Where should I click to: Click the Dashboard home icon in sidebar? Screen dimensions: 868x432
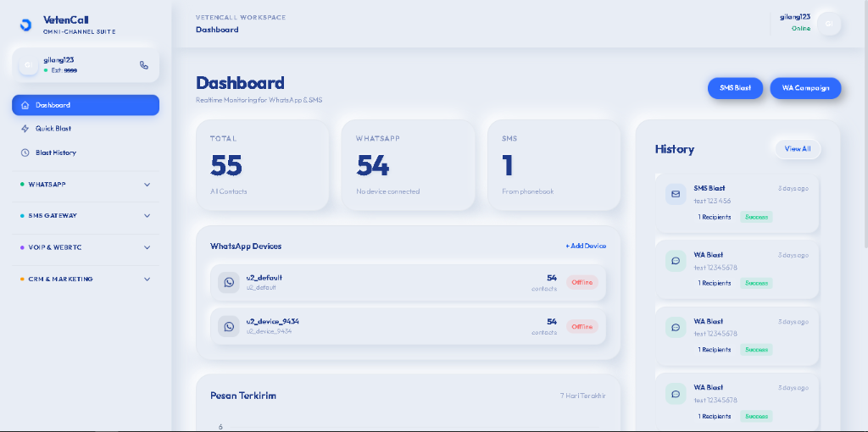point(25,105)
